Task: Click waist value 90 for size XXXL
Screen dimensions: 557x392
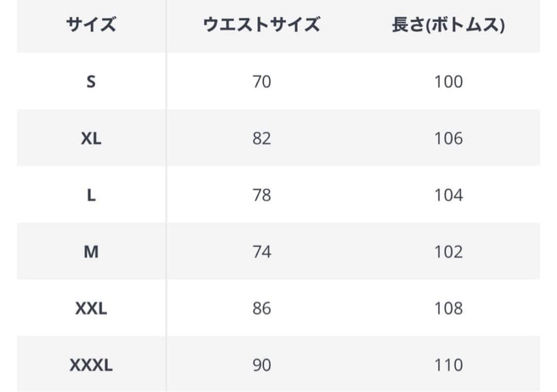Action: pyautogui.click(x=262, y=365)
